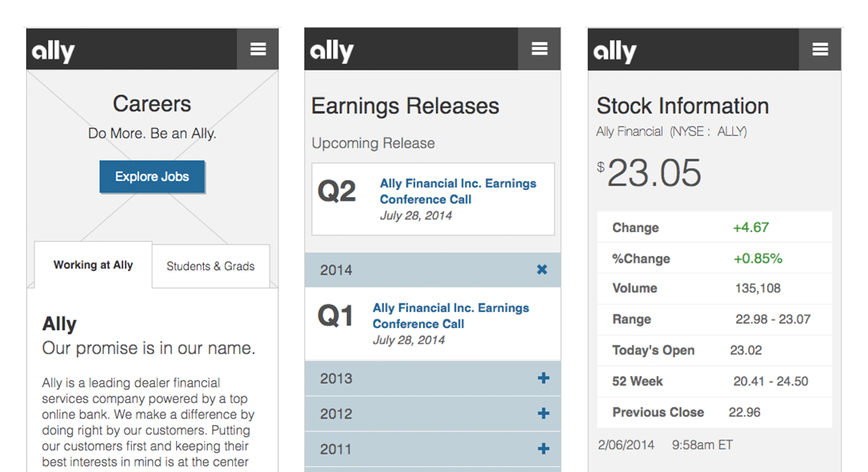Click the Earnings Releases heading
The image size is (868, 472).
(405, 107)
